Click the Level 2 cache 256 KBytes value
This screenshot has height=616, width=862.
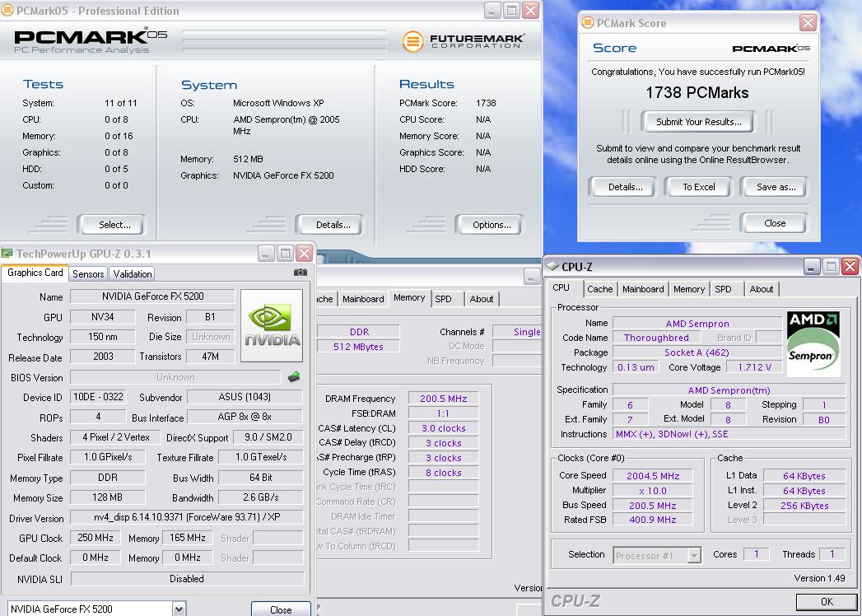pyautogui.click(x=804, y=506)
